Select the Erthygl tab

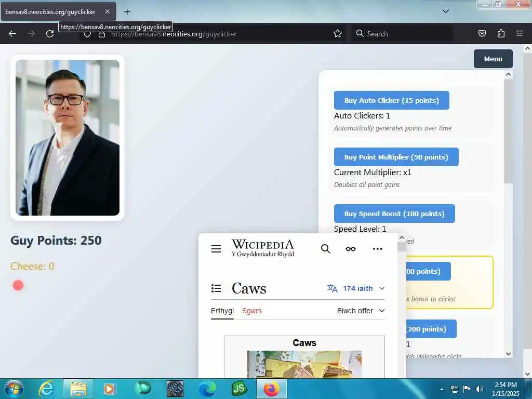pyautogui.click(x=222, y=311)
